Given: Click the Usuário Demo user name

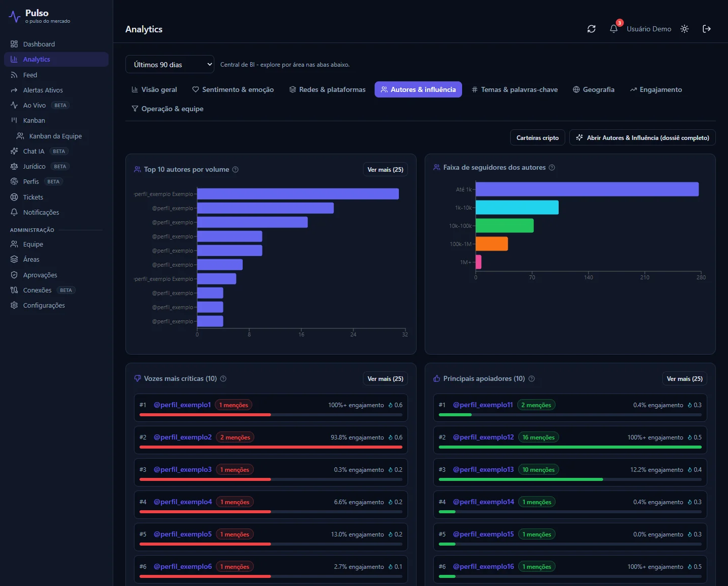Looking at the screenshot, I should click(649, 29).
